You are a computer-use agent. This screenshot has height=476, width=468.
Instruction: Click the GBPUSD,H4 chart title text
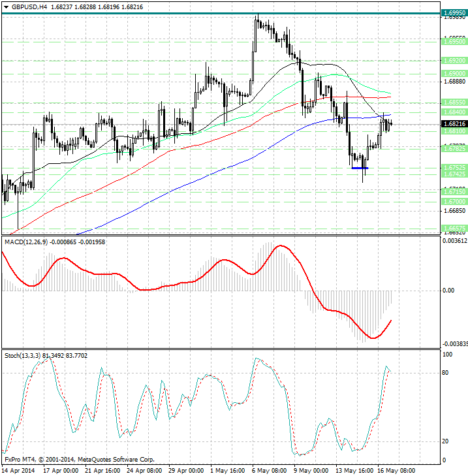coord(29,7)
